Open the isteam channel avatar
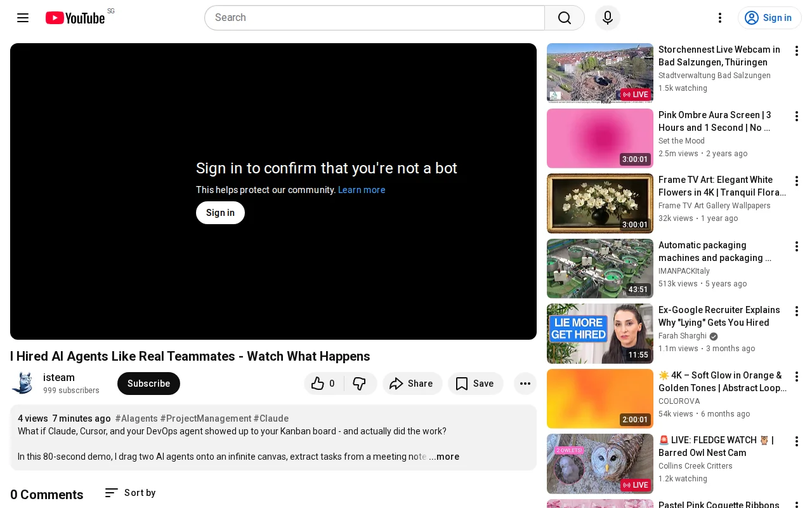This screenshot has width=812, height=508. click(x=23, y=384)
